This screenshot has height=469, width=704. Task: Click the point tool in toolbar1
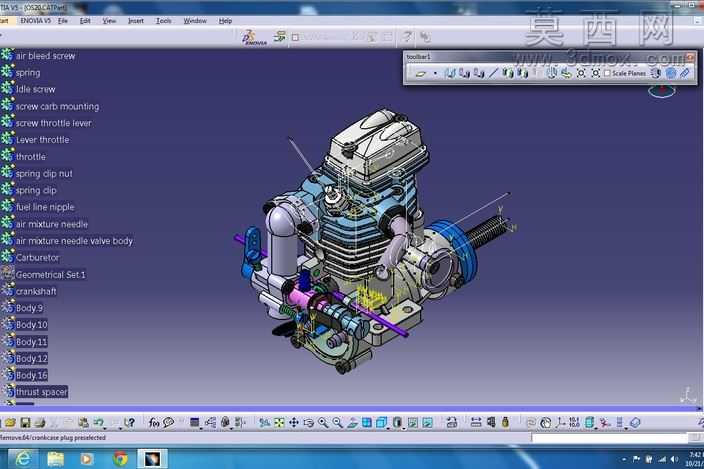(435, 73)
